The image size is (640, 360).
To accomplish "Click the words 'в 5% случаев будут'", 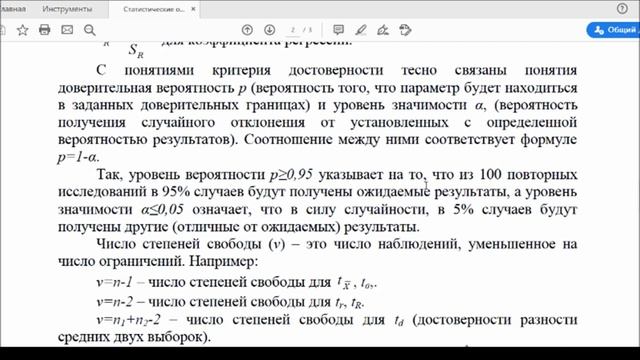I will click(x=507, y=209).
